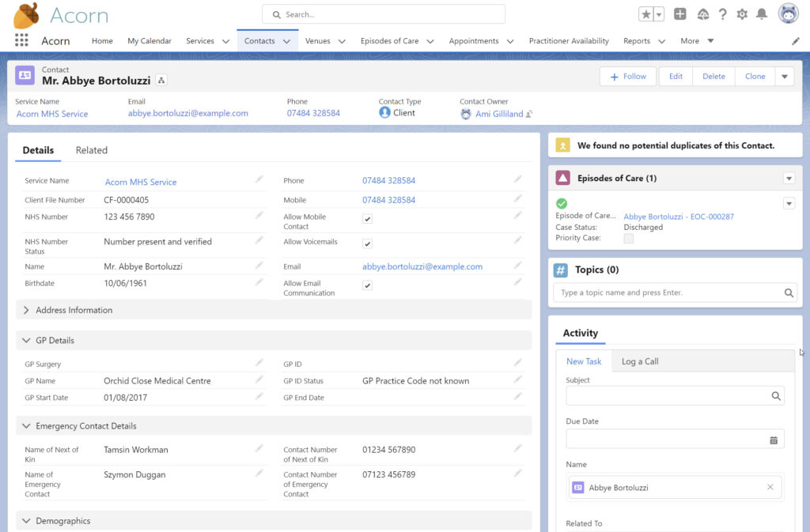This screenshot has width=810, height=532.
Task: Open the App Launcher grid icon
Action: click(21, 41)
